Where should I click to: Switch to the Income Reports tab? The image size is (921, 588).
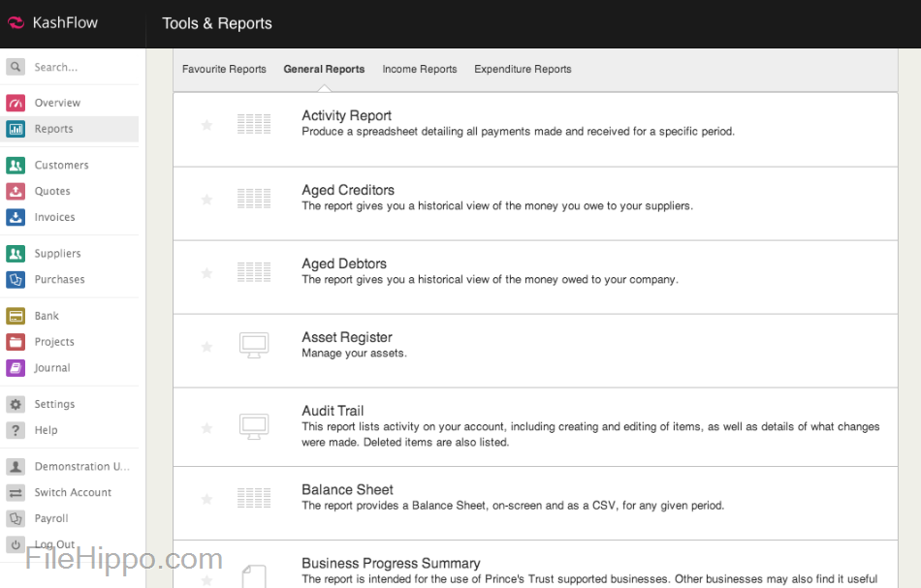(419, 69)
